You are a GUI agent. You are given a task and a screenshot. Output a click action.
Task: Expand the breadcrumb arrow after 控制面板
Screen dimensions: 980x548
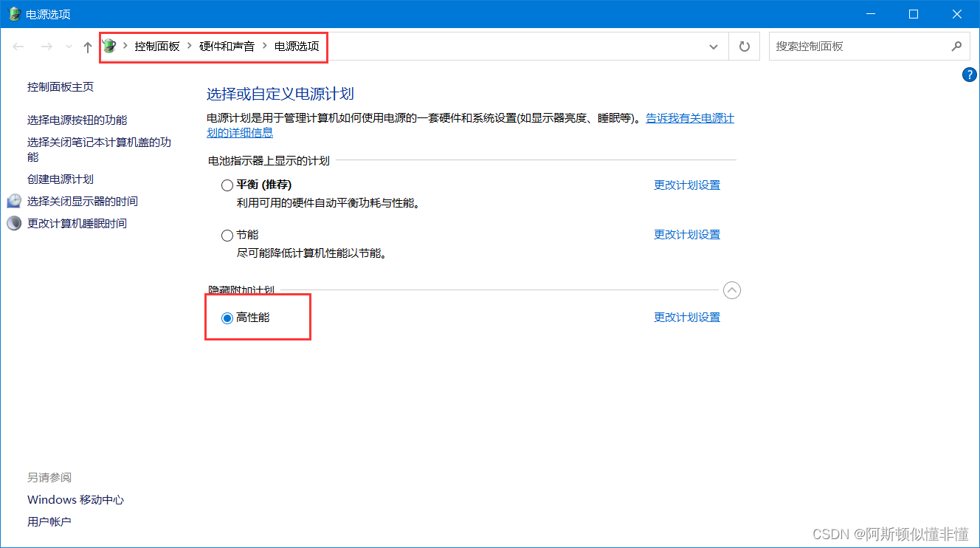point(188,45)
